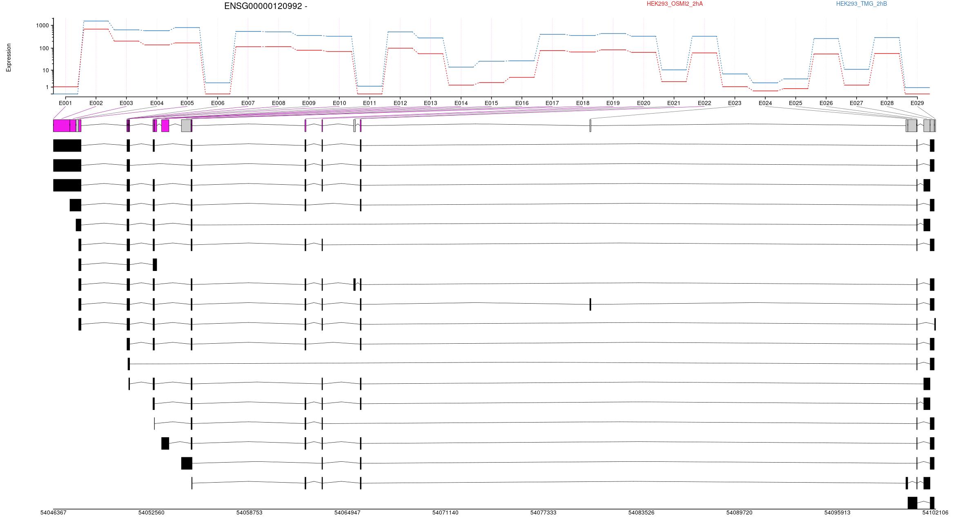Click exon label E023
This screenshot has height=519, width=980.
(735, 103)
